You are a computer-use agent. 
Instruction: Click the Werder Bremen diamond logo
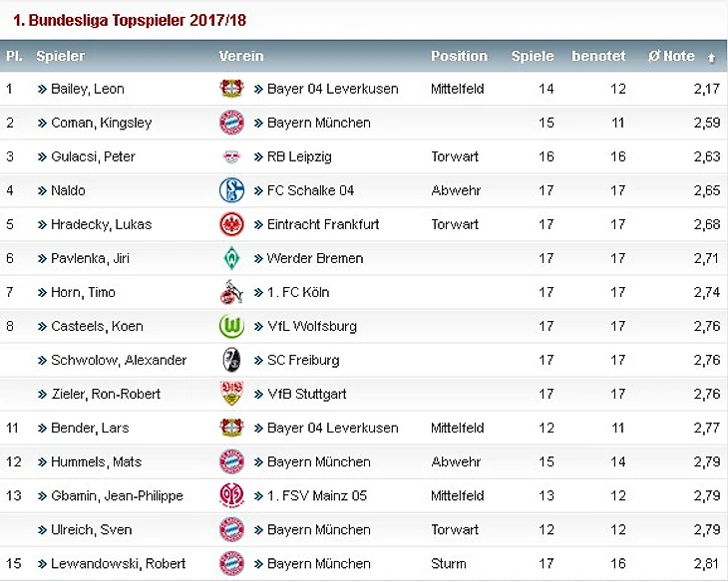point(231,258)
